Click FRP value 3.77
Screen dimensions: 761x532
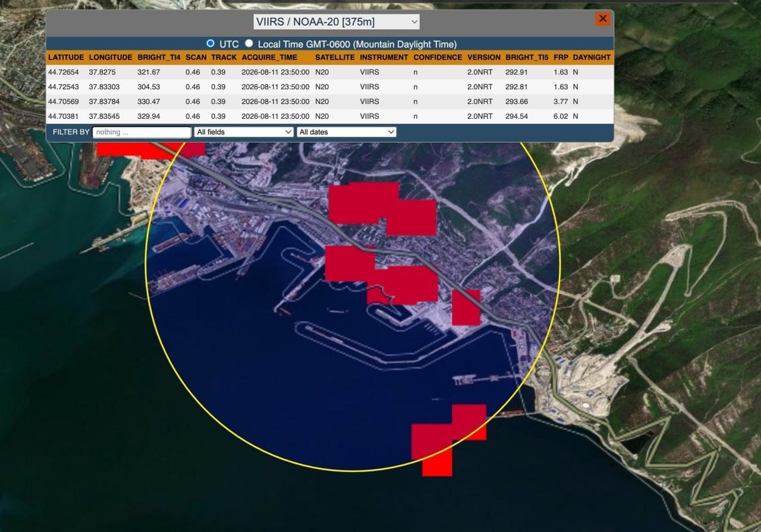(561, 102)
